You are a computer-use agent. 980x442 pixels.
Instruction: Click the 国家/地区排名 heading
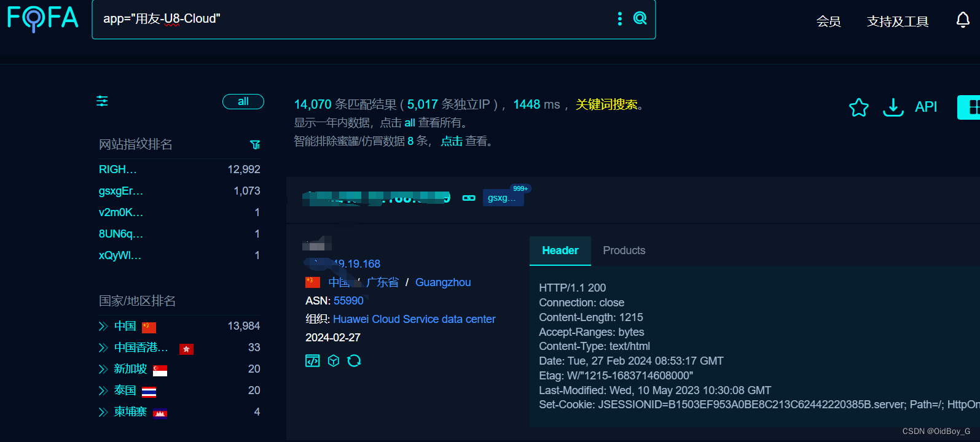(x=138, y=301)
